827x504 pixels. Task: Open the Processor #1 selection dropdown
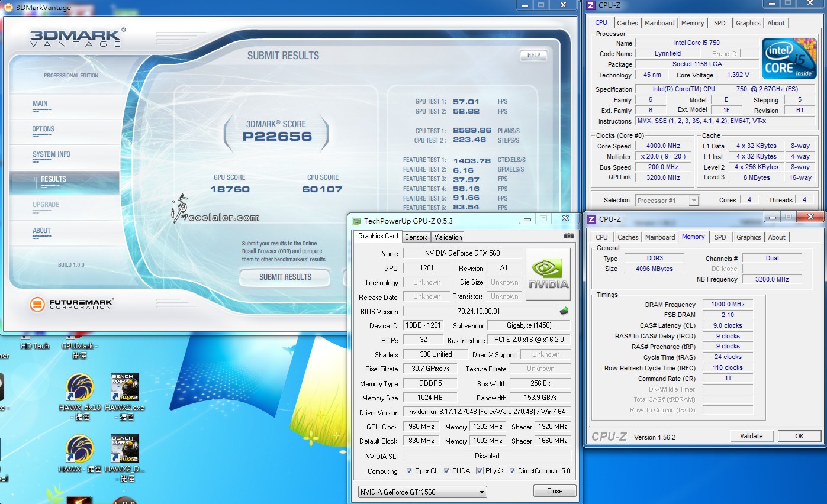pyautogui.click(x=667, y=201)
